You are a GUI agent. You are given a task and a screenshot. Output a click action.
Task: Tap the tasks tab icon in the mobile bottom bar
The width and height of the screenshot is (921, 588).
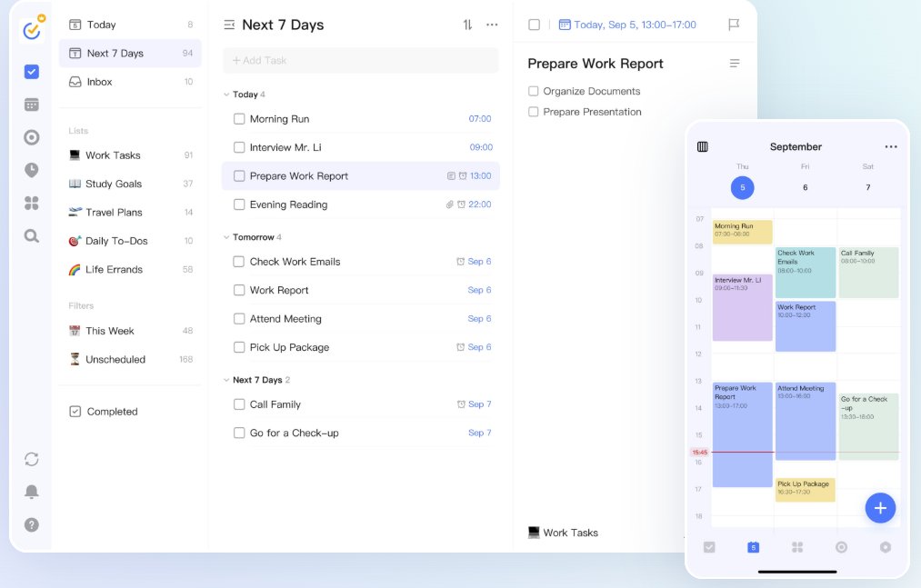(709, 547)
